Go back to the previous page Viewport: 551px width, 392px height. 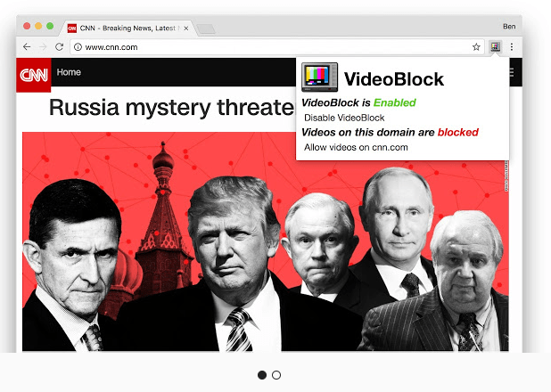point(27,46)
